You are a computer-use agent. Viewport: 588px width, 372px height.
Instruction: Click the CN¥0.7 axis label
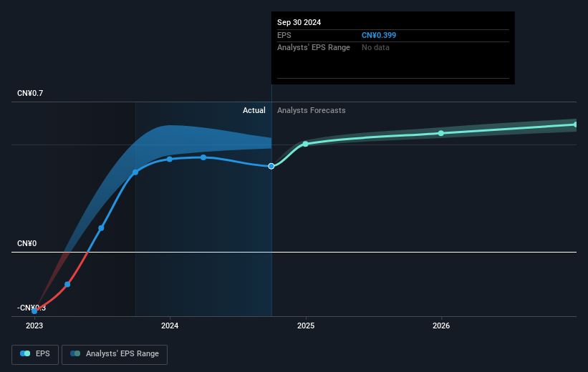point(30,93)
